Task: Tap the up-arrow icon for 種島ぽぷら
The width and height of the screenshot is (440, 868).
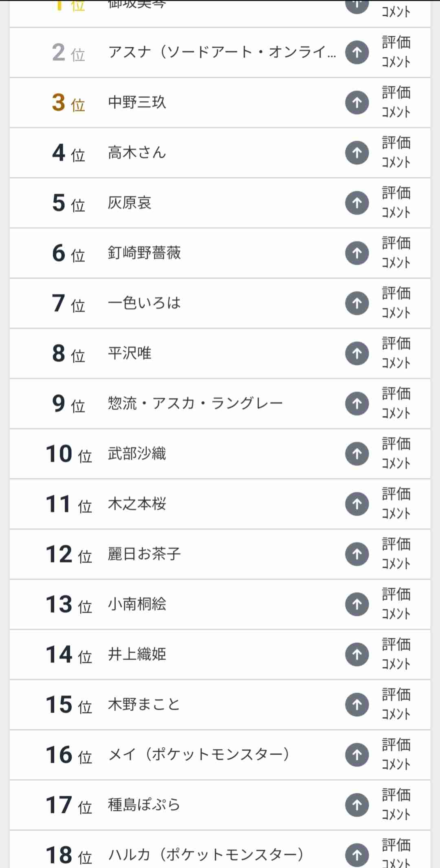Action: pos(357,805)
